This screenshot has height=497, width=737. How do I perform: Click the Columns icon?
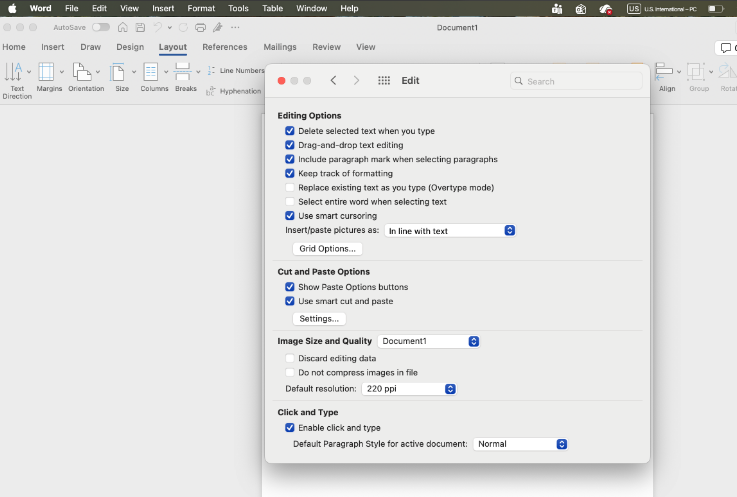[150, 72]
